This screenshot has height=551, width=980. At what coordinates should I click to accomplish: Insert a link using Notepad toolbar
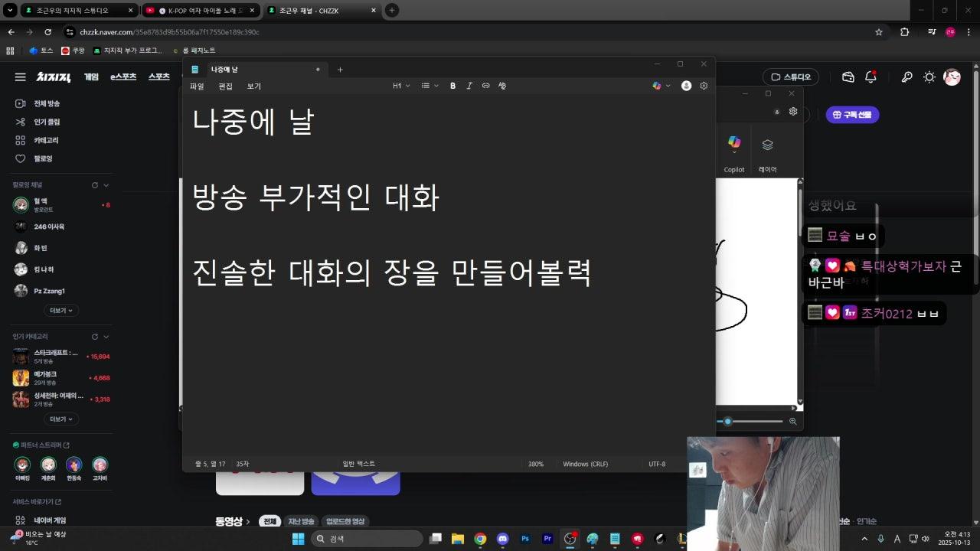tap(485, 86)
